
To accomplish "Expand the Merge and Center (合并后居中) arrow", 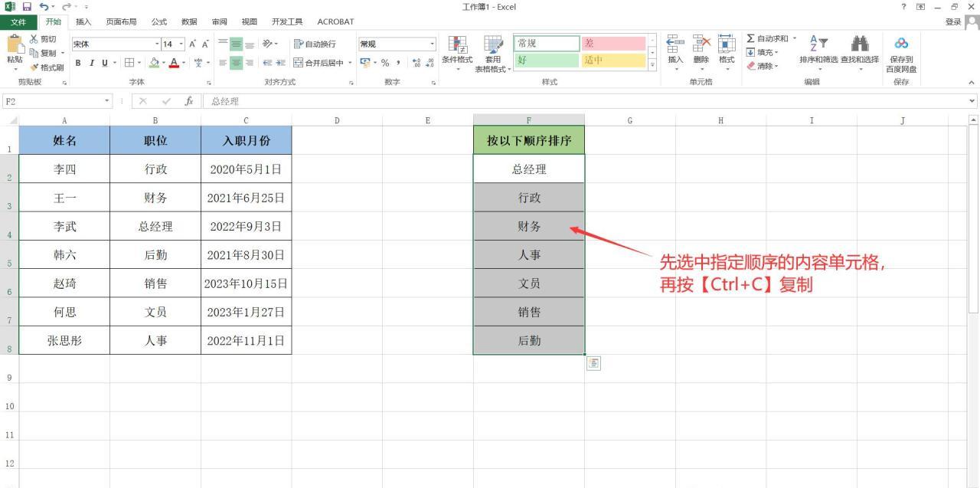I will 351,63.
